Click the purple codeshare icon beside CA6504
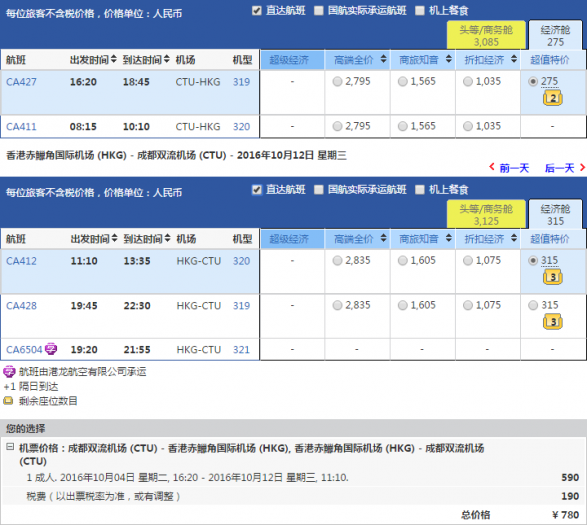587x525 pixels. 51,349
